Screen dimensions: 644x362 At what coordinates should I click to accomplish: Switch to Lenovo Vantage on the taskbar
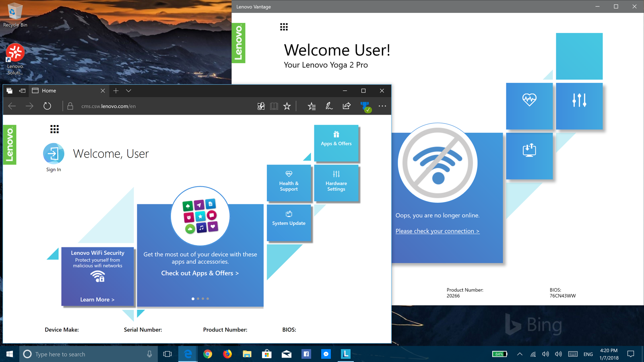tap(346, 354)
